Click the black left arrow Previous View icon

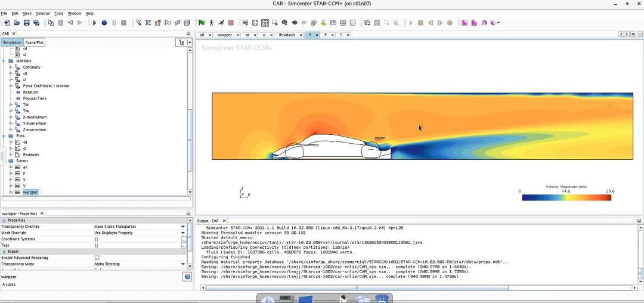[x=294, y=23]
